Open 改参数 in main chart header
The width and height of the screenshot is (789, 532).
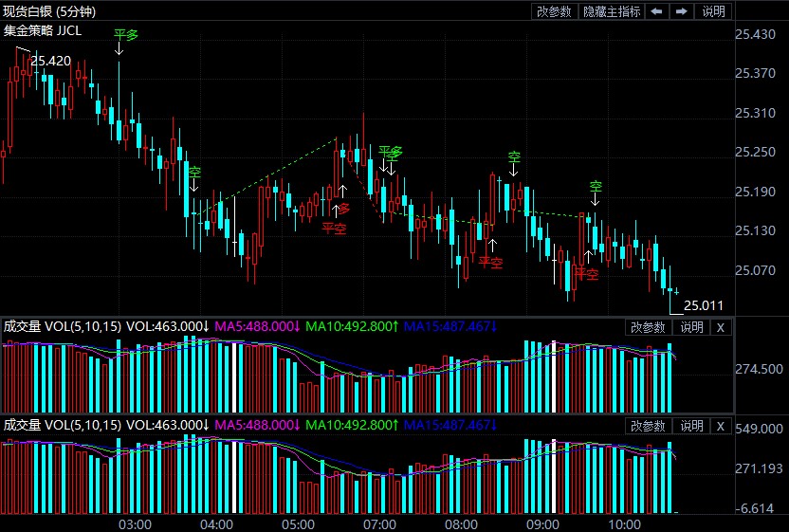click(x=554, y=11)
